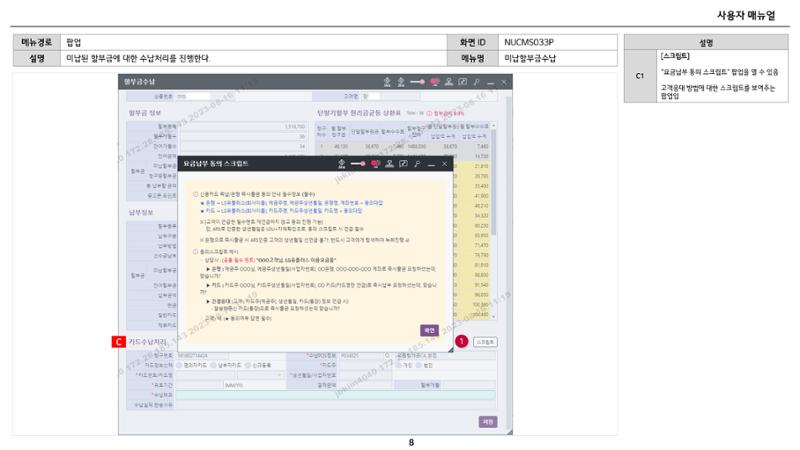This screenshot has width=800, height=450.
Task: Open the 스크립트 button beside 카드수납처리
Action: coord(485,342)
